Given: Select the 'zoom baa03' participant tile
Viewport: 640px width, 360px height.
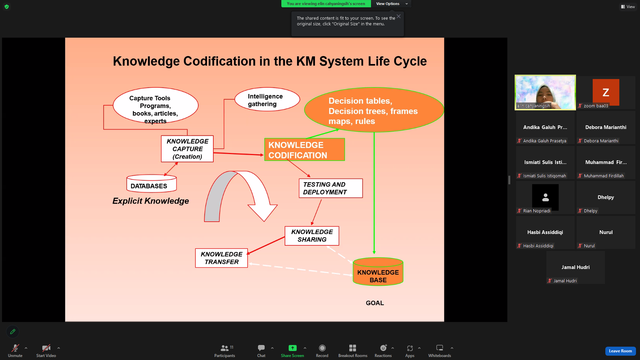Looking at the screenshot, I should tap(606, 92).
